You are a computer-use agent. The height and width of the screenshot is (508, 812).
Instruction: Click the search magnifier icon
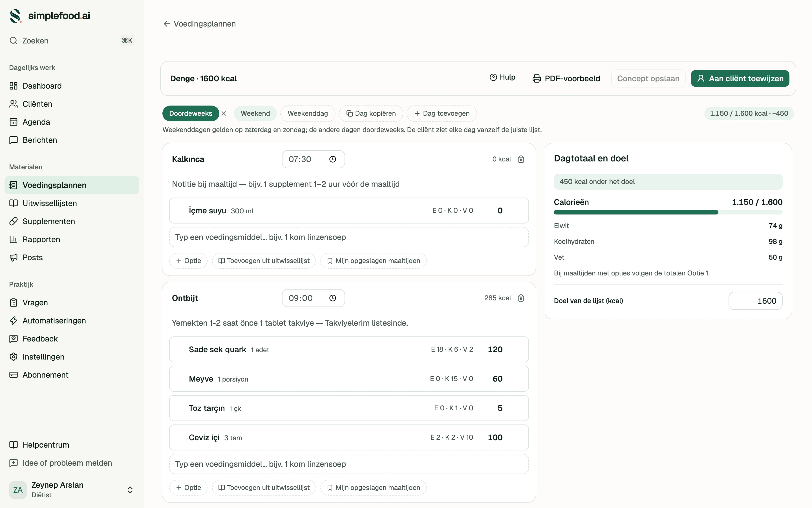coord(14,41)
